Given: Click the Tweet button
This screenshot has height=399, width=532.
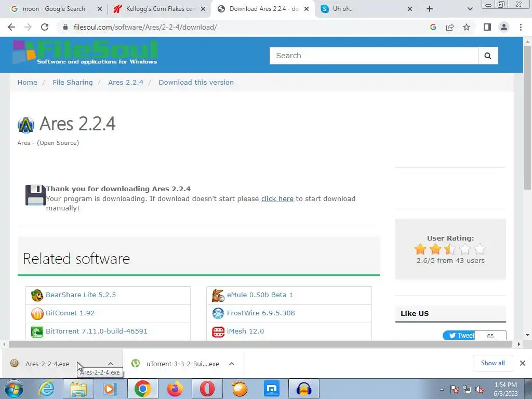Looking at the screenshot, I should pyautogui.click(x=459, y=336).
